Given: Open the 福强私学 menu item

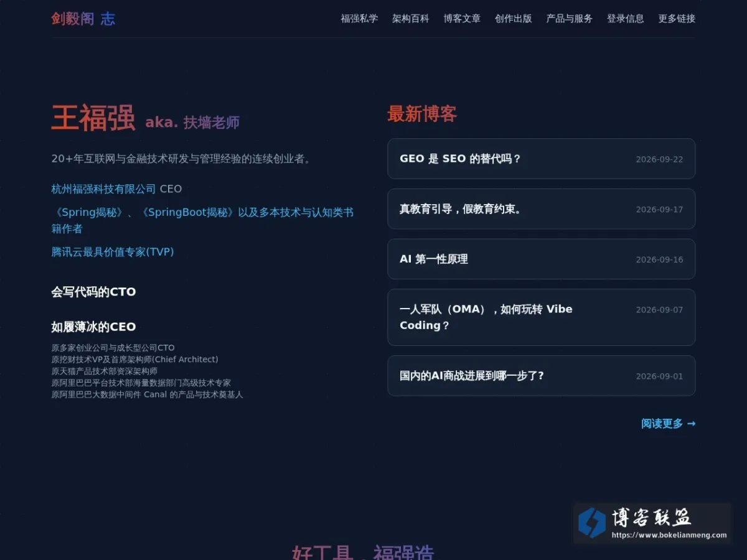Looking at the screenshot, I should (359, 19).
